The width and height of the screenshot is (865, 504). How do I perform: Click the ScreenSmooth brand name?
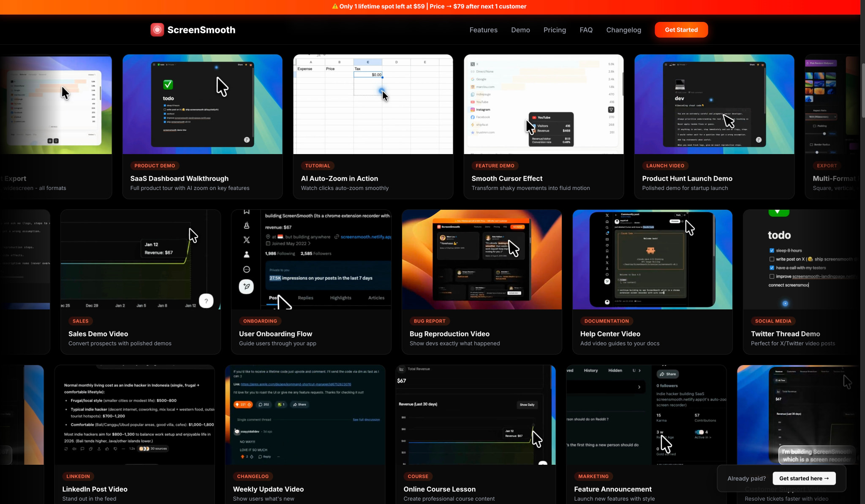tap(201, 30)
